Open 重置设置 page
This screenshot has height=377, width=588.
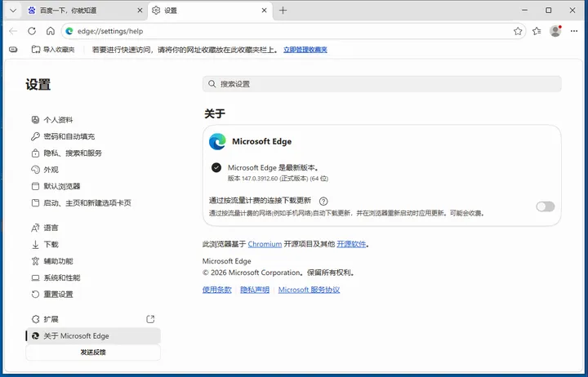pyautogui.click(x=93, y=295)
